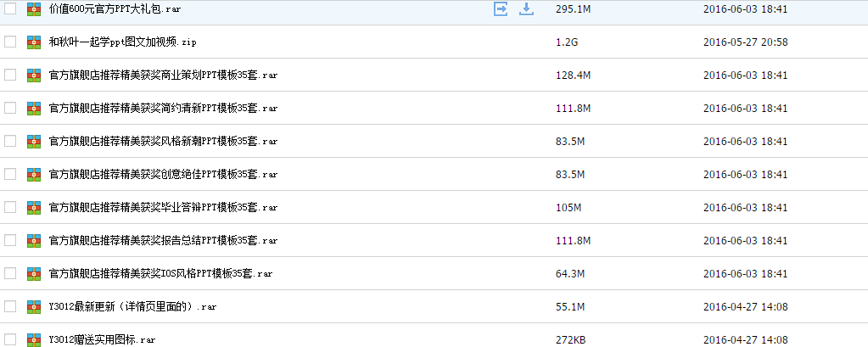The width and height of the screenshot is (868, 347).
Task: Click the file icon beside Y3012赠送实用图标.rar
Action: (34, 339)
